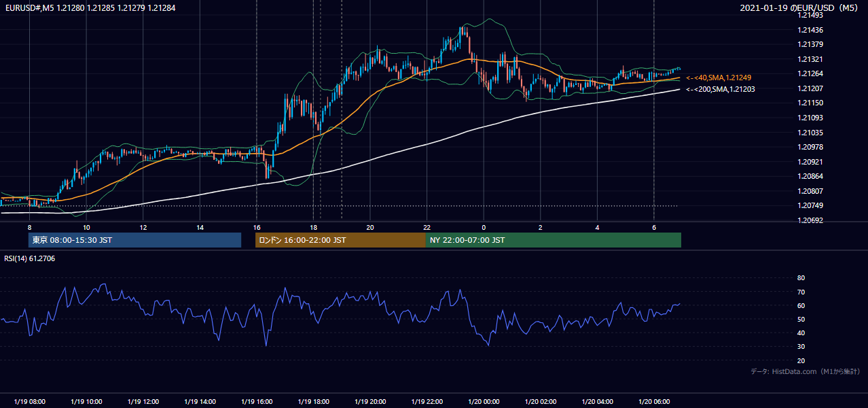Click price axis label 1.20807

point(810,191)
